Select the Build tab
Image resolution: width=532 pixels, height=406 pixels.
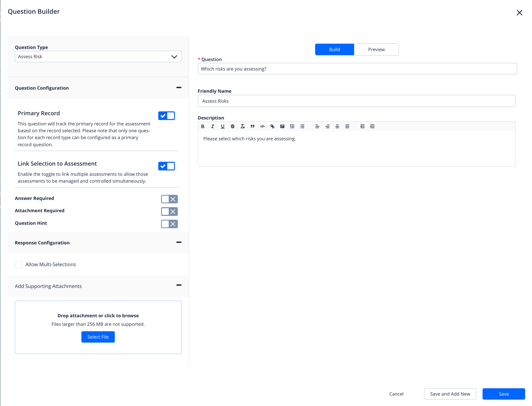pos(334,49)
